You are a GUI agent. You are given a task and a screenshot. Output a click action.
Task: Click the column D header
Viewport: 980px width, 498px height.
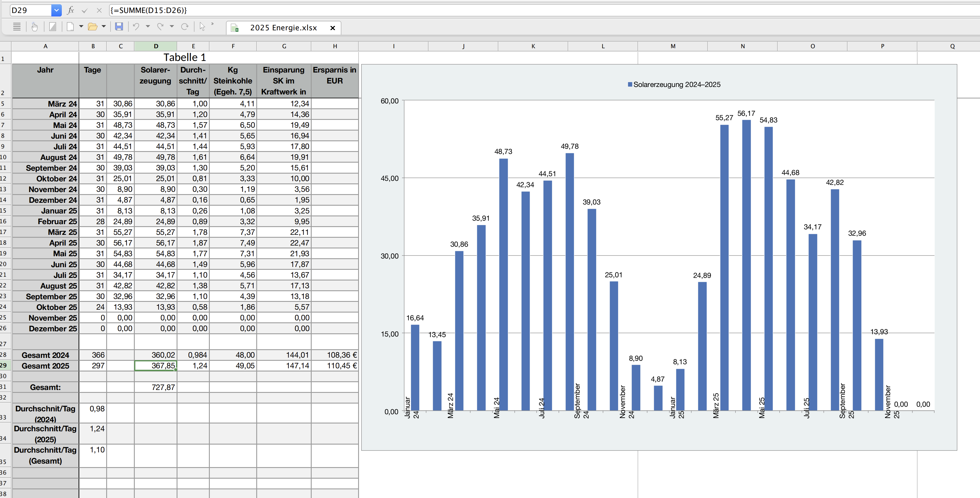point(156,46)
